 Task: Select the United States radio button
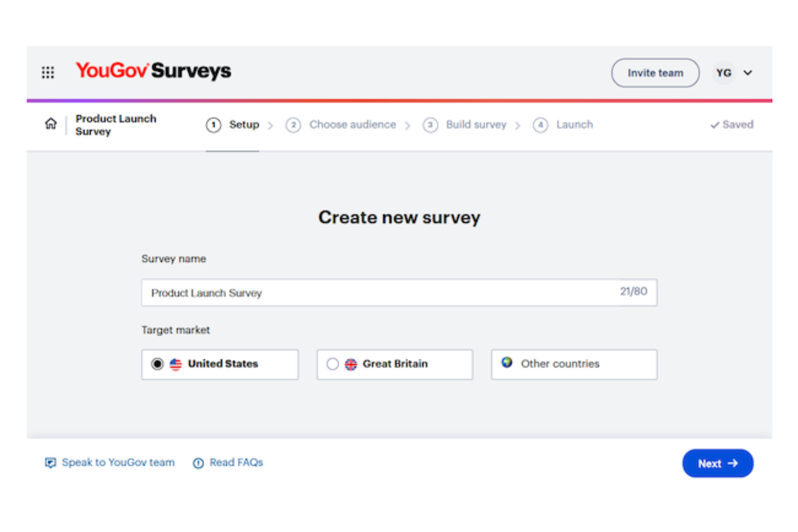point(157,364)
